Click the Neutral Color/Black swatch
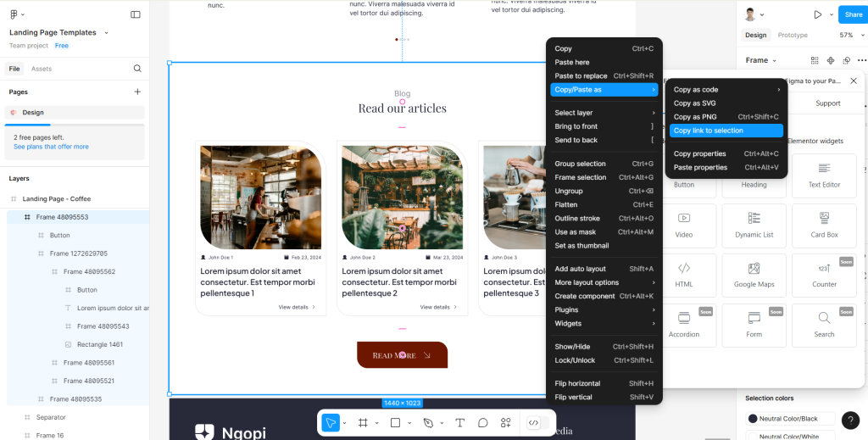 tap(753, 419)
